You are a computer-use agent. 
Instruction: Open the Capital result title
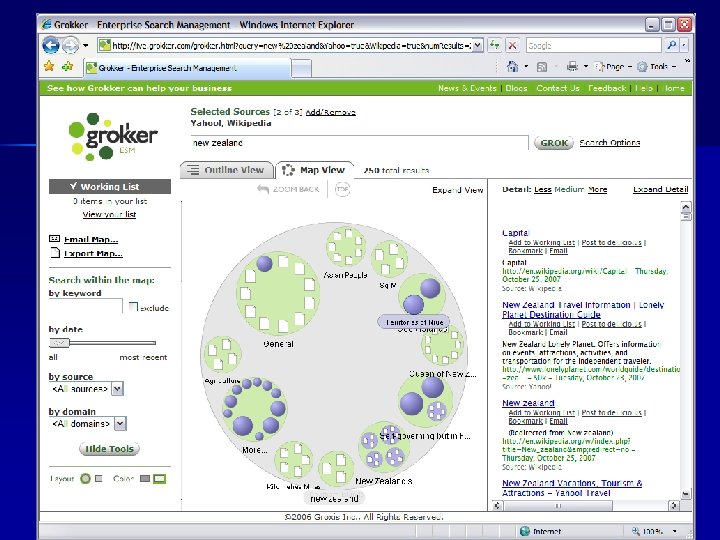click(x=515, y=233)
